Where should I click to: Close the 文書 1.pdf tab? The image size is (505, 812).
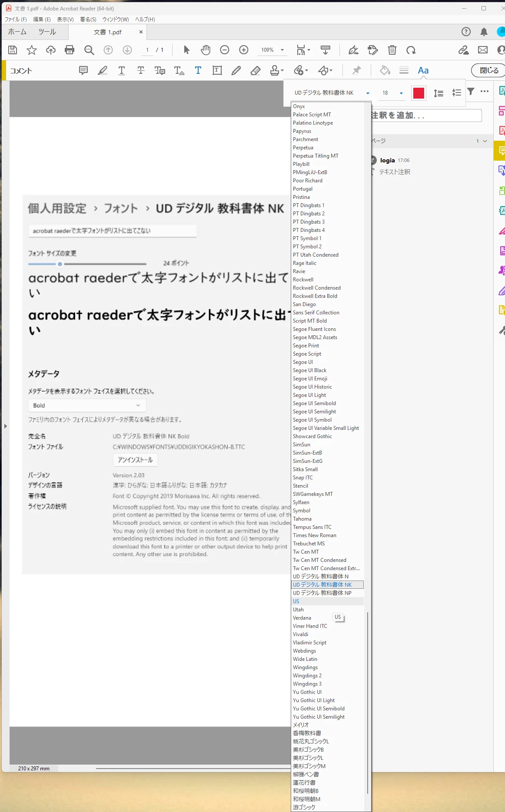[141, 32]
